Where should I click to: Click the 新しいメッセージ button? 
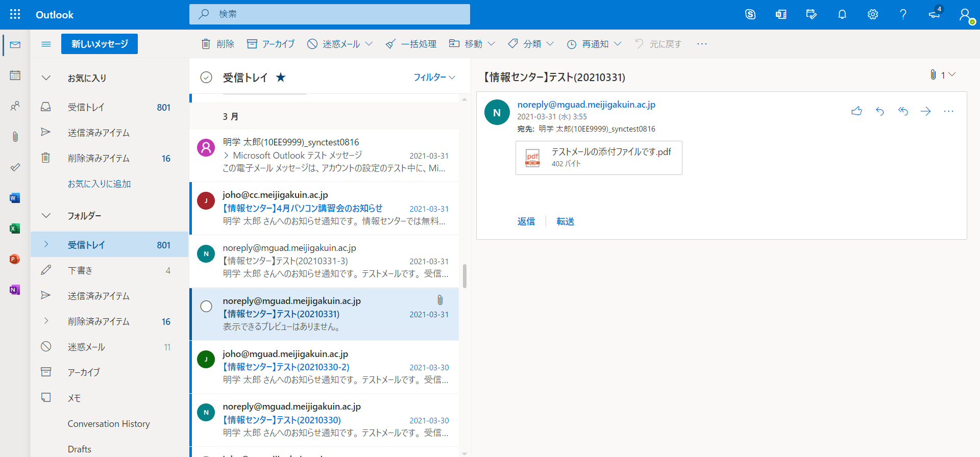coord(100,44)
